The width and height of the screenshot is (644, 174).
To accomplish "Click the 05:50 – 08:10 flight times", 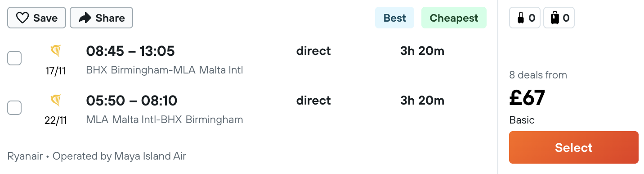I will tap(132, 100).
